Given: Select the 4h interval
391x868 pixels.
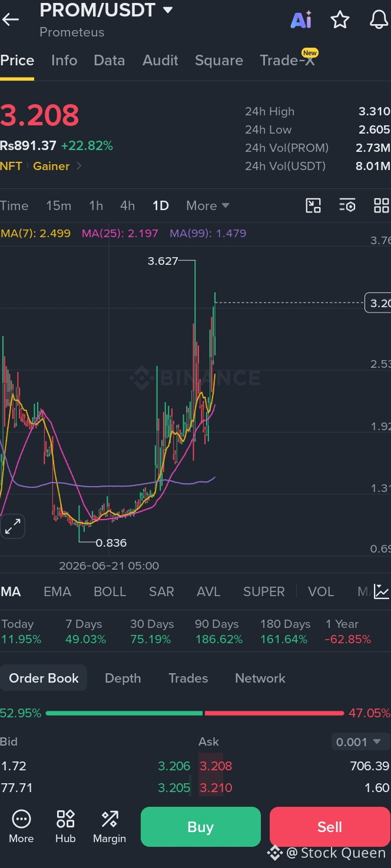Looking at the screenshot, I should click(128, 205).
